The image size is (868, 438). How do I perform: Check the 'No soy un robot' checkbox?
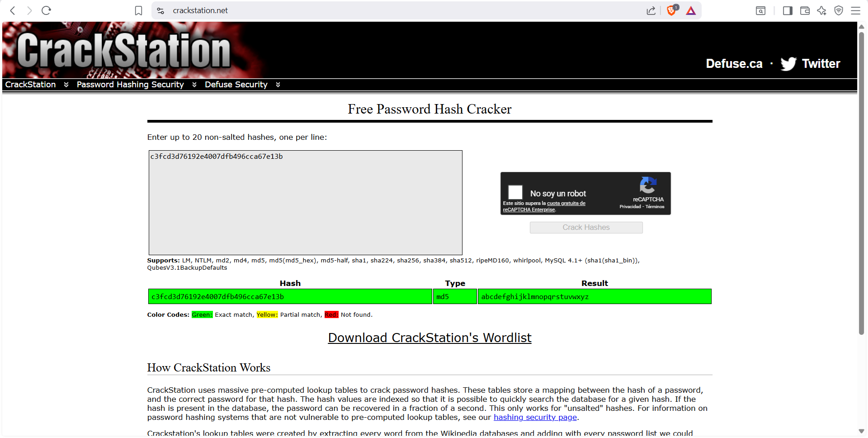(515, 192)
